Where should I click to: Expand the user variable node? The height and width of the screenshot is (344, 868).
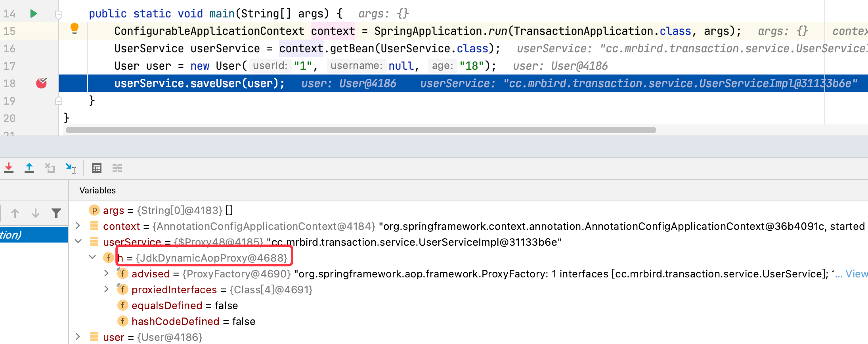pyautogui.click(x=78, y=337)
